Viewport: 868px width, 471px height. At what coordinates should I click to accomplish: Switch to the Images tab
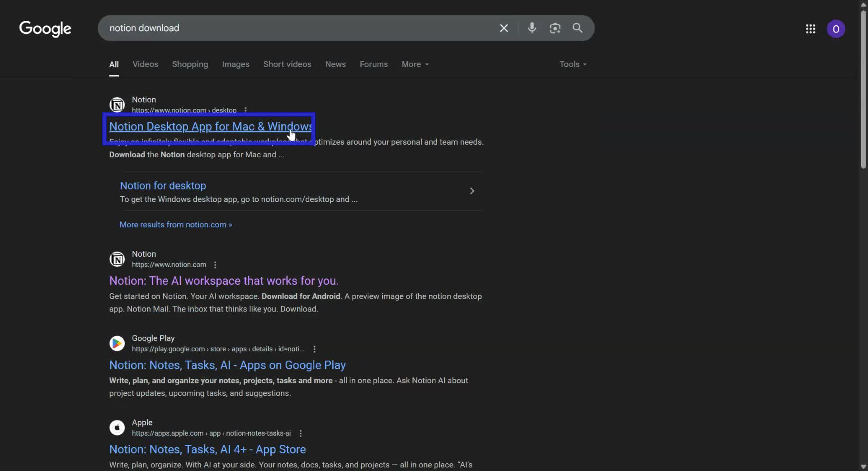[x=236, y=64]
